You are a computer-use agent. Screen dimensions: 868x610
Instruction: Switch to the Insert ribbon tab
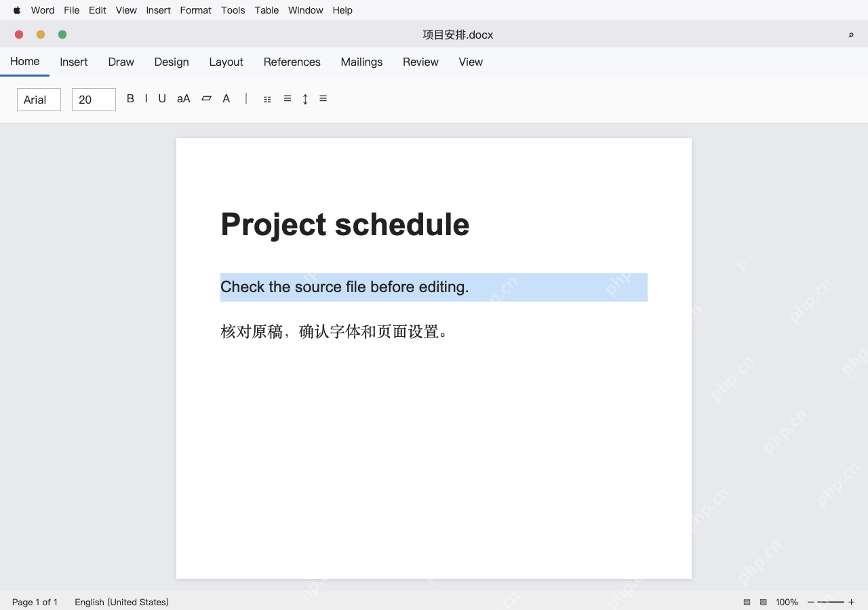pyautogui.click(x=74, y=62)
